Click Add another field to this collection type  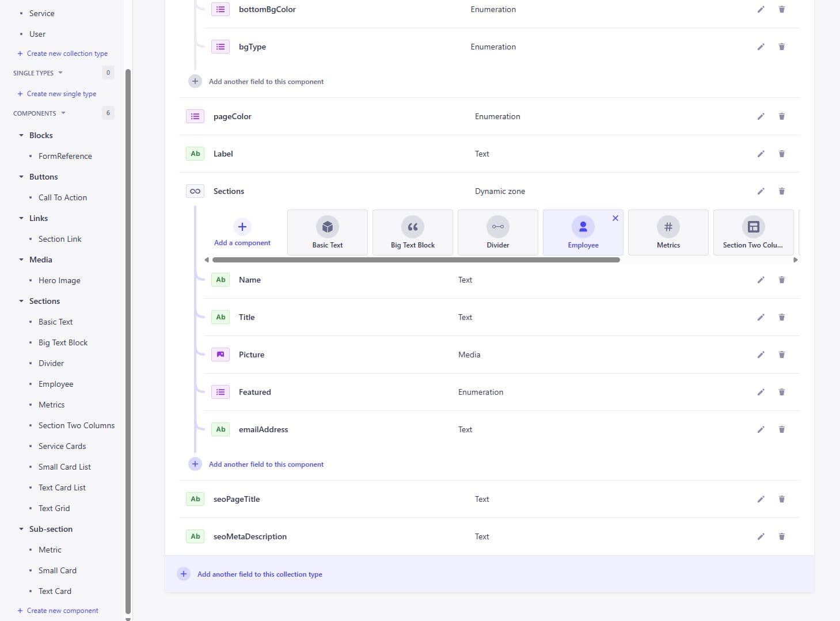[259, 574]
